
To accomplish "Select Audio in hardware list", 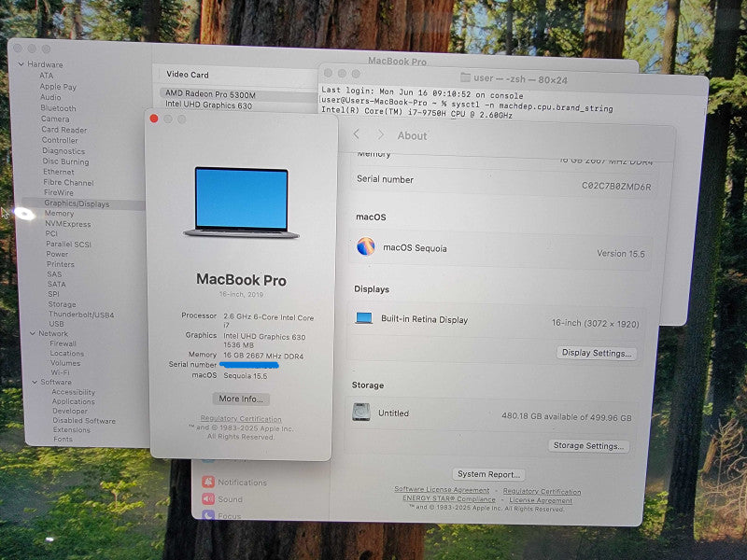I will tap(50, 97).
